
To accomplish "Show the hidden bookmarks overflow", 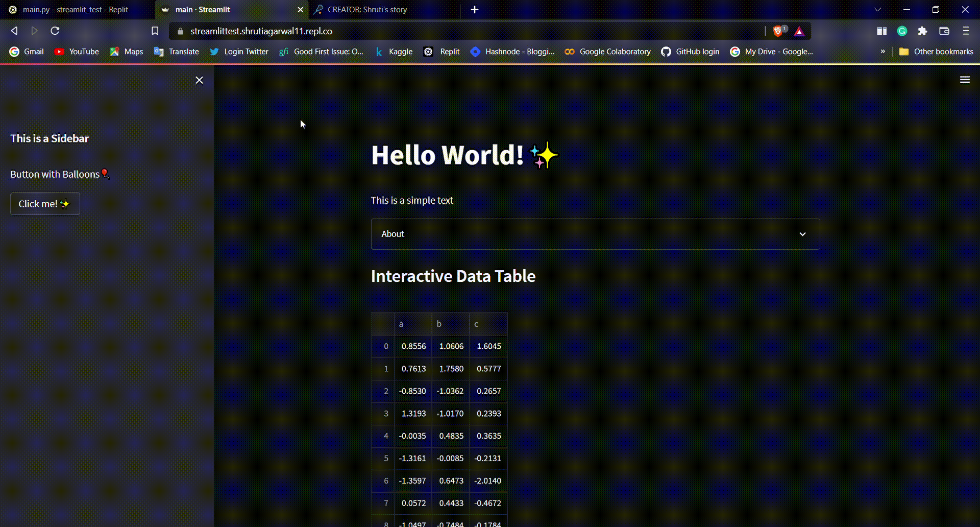I will tap(883, 52).
